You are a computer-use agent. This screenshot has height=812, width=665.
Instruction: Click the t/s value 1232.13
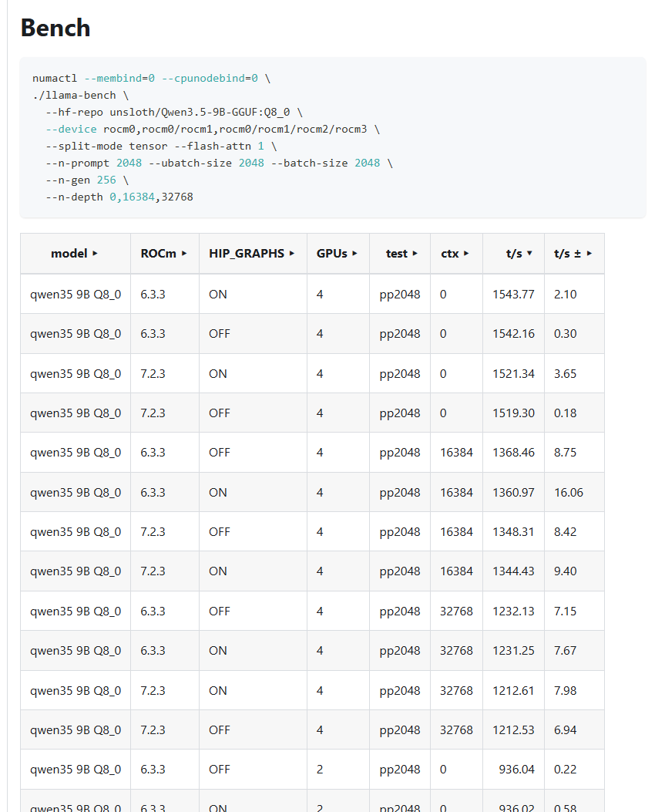[x=513, y=611]
